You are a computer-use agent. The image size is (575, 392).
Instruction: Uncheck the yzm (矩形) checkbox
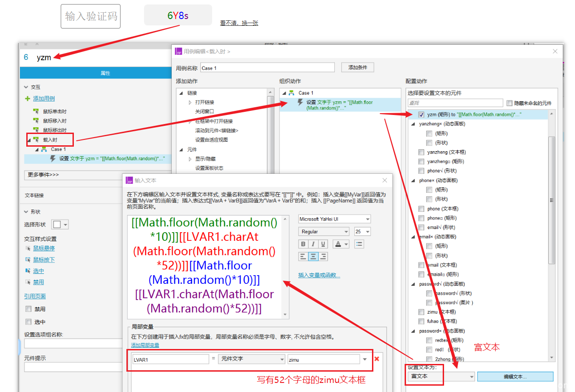[x=421, y=115]
